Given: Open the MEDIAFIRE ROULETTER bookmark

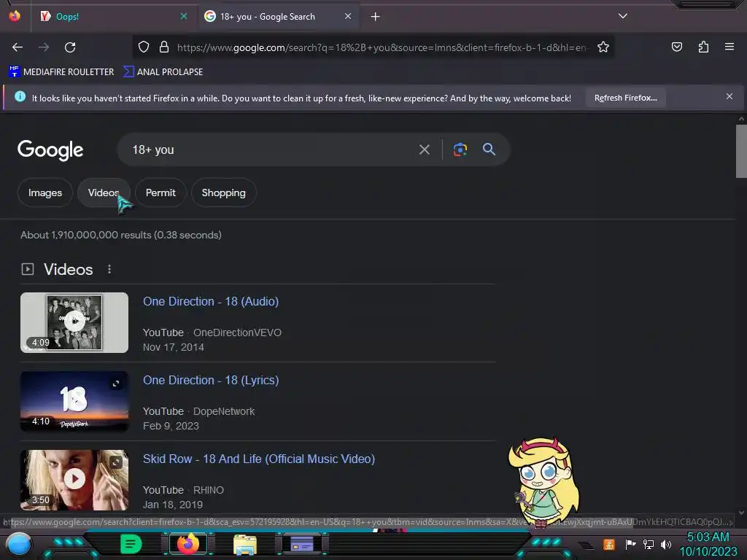Looking at the screenshot, I should tap(61, 72).
